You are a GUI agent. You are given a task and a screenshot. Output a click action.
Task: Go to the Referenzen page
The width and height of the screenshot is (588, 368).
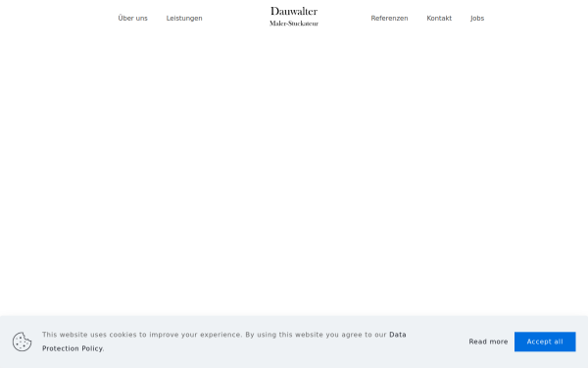(389, 18)
